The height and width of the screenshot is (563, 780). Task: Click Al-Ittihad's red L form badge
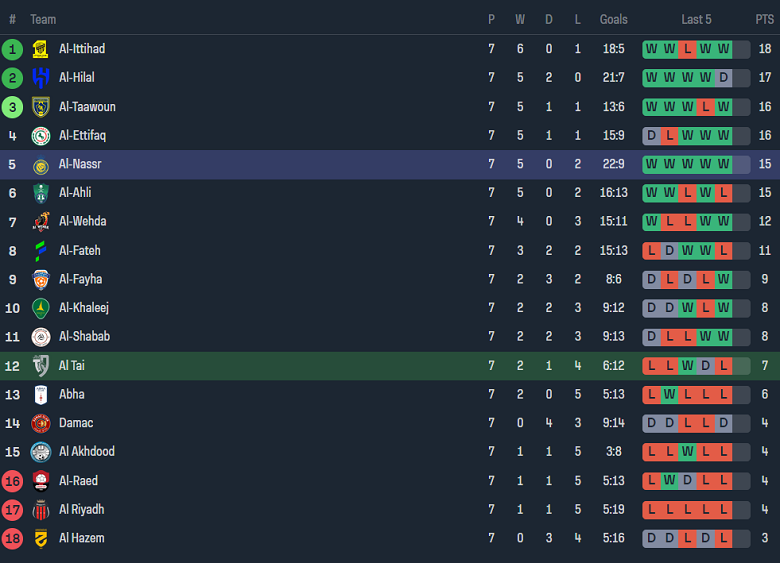point(687,49)
